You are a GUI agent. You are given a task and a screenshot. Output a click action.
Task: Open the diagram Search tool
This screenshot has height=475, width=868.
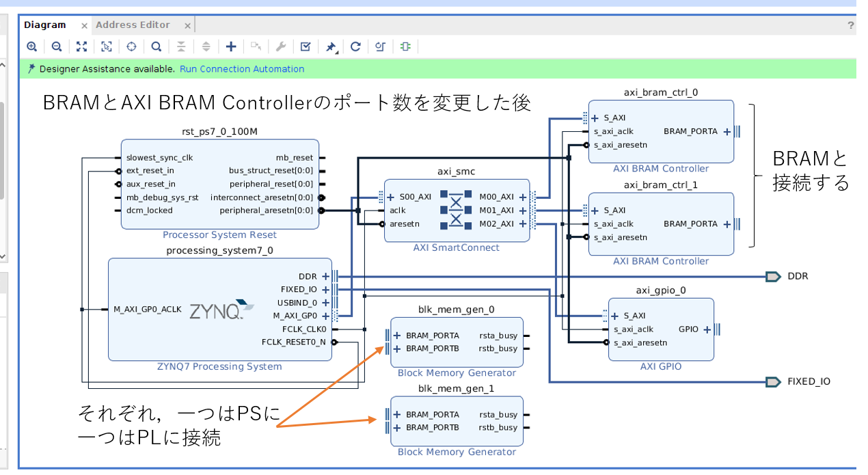click(157, 46)
